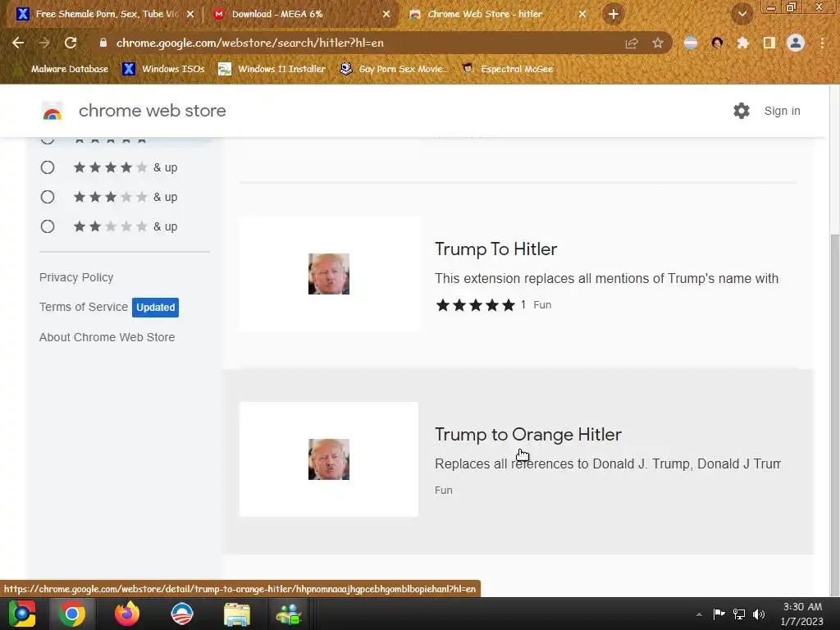Launch Firefox from the taskbar
Viewport: 840px width, 630px height.
coord(127,614)
